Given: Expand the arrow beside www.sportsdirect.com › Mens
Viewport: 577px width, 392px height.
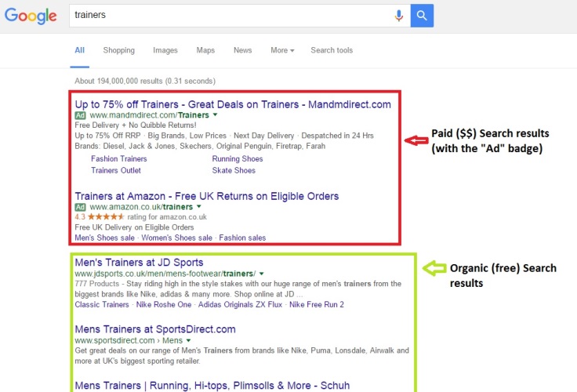Looking at the screenshot, I should pos(188,340).
